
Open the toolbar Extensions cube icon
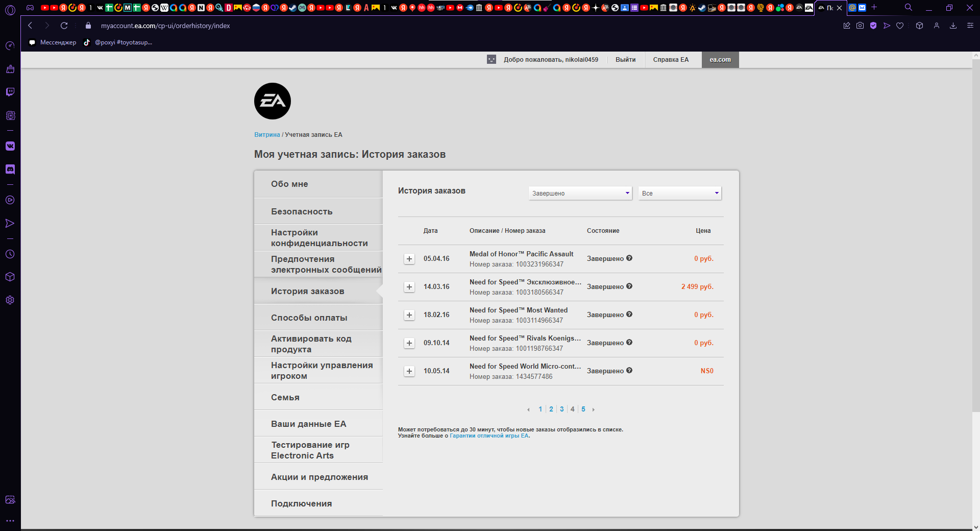[919, 26]
